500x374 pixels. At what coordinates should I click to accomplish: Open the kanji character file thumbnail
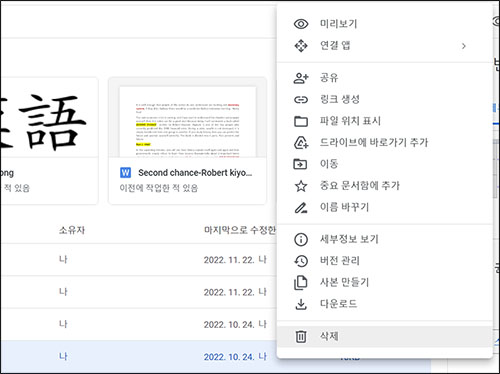tap(49, 118)
